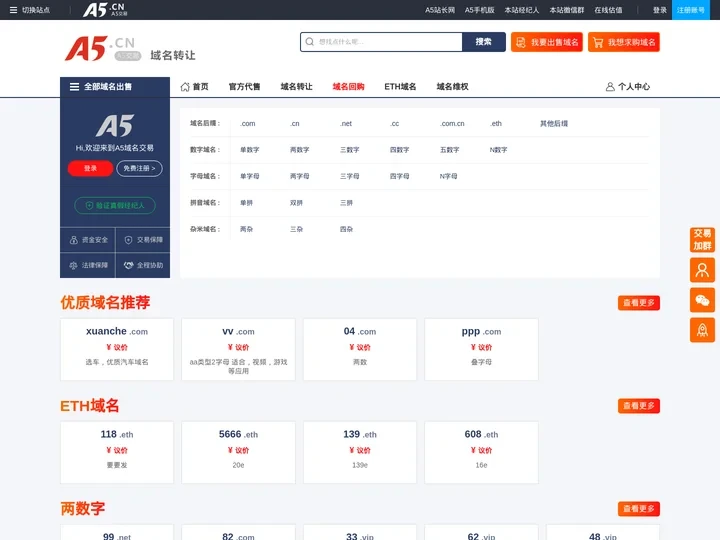
Task: Filter by 三数字 numeric domains
Action: 349,150
